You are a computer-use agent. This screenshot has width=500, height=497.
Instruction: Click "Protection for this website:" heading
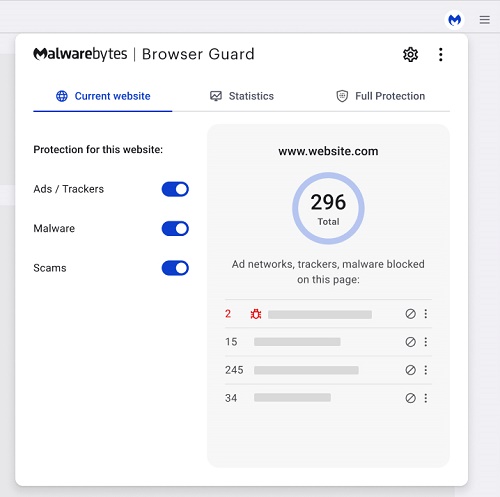point(98,150)
